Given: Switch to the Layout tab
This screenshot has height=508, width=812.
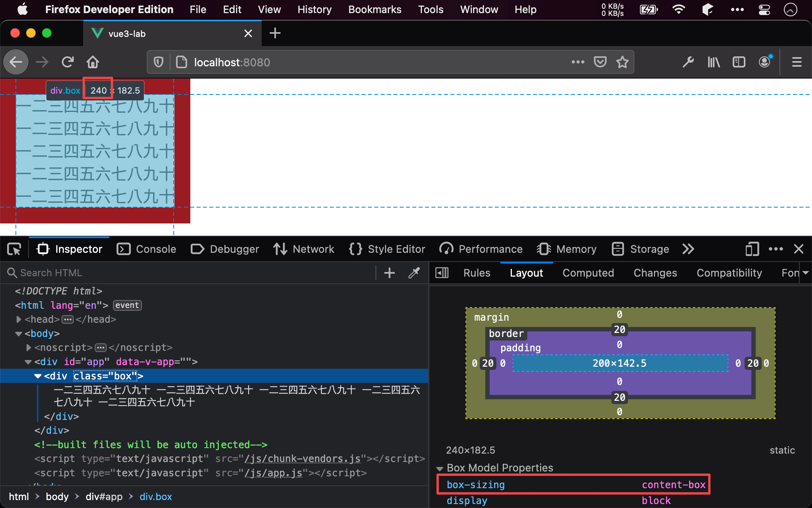Looking at the screenshot, I should pyautogui.click(x=526, y=272).
